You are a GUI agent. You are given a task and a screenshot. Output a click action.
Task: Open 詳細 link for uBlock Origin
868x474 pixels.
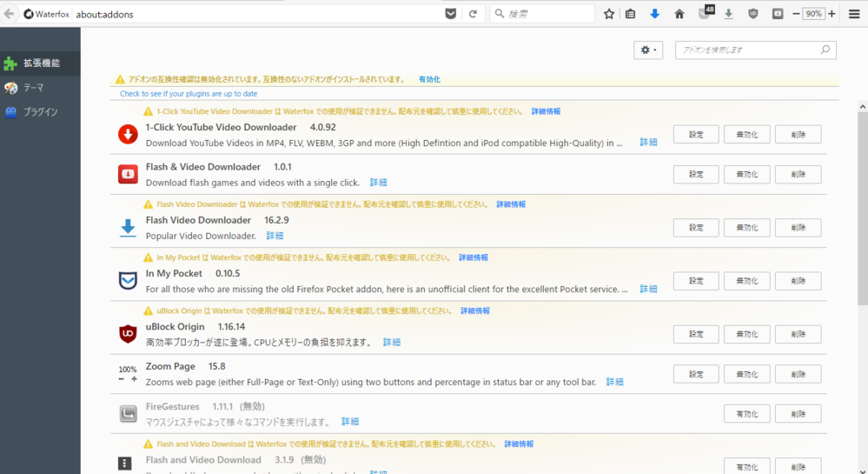[x=392, y=342]
